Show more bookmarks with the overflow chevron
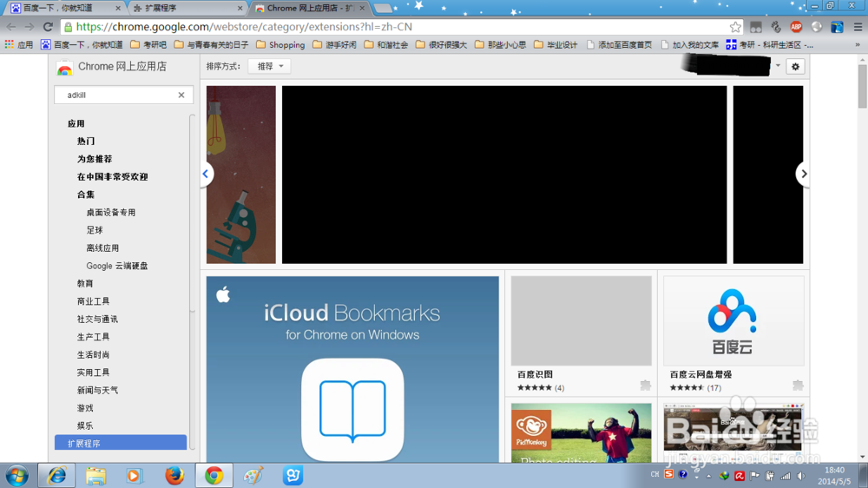 pos(858,44)
